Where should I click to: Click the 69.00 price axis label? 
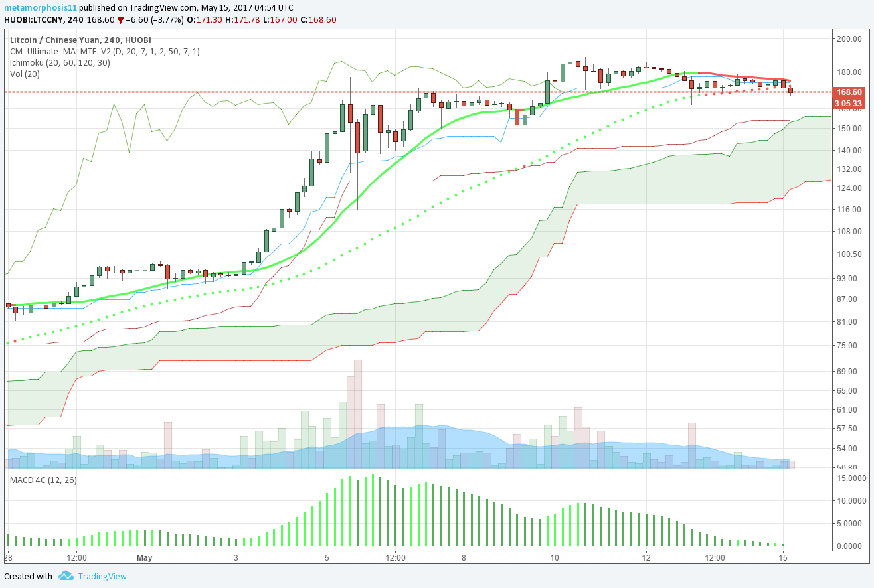tap(847, 372)
